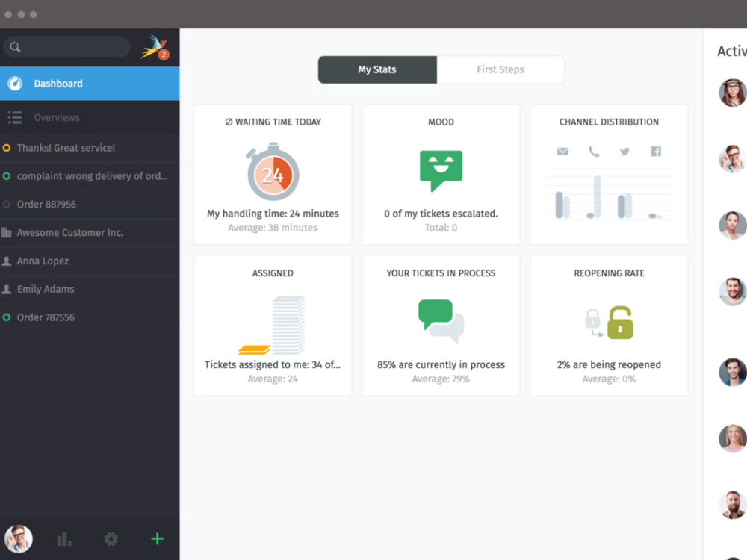The image size is (747, 560).
Task: Open the Overviews list icon
Action: pyautogui.click(x=15, y=117)
